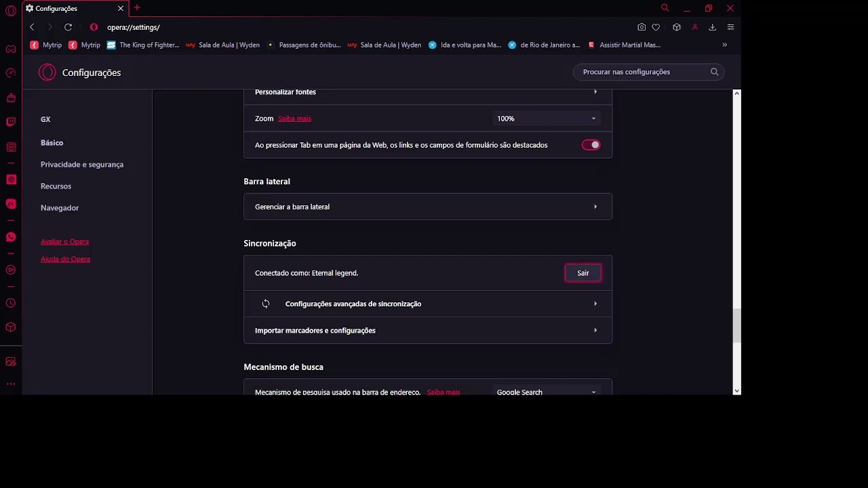868x488 pixels.
Task: Open a new tab with plus button
Action: point(137,7)
